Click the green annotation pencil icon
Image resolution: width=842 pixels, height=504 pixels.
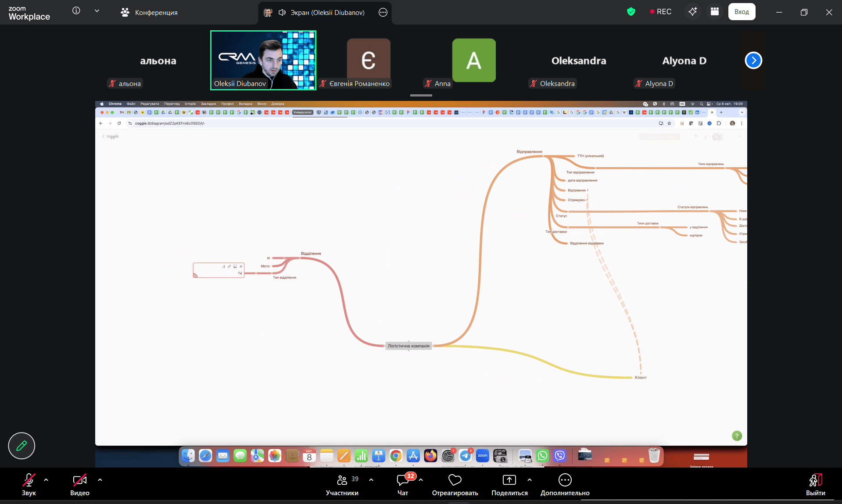(x=21, y=446)
